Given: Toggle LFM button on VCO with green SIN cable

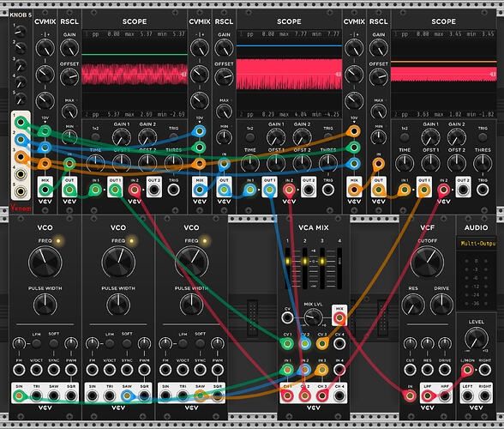Looking at the screenshot, I should pos(36,343).
